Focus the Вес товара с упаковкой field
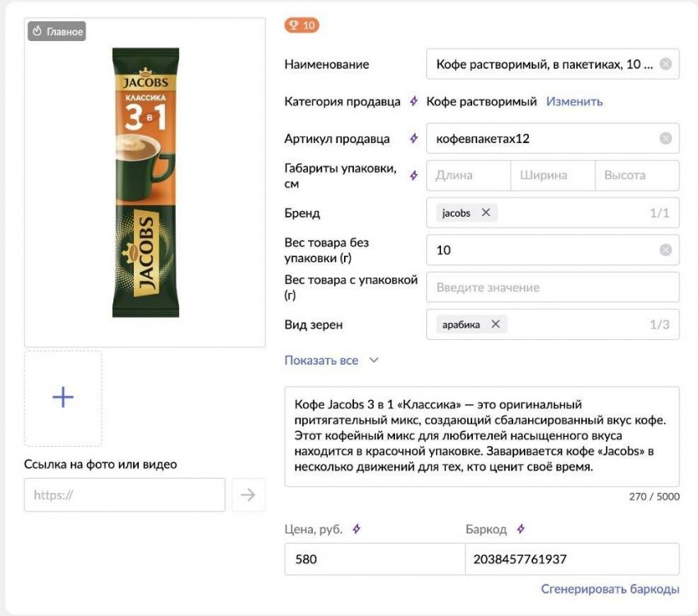Viewport: 698px width, 616px height. [x=553, y=287]
